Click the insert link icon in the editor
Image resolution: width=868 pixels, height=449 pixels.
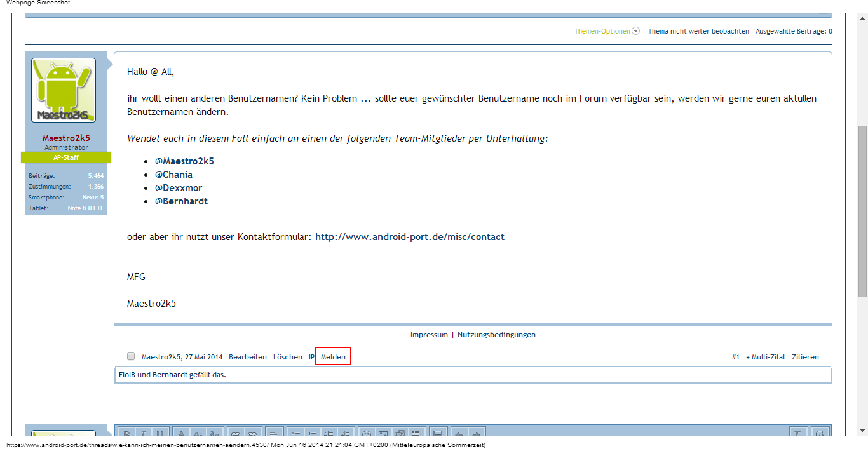pos(235,434)
